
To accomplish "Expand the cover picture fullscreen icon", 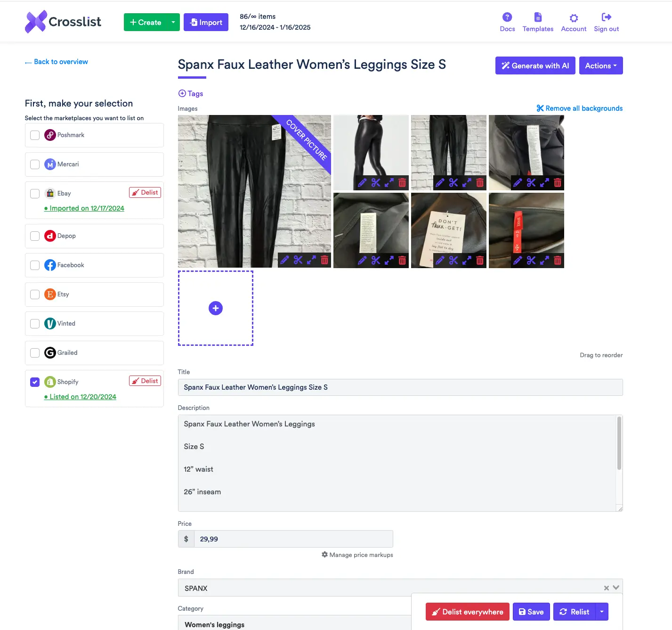I will [x=311, y=260].
